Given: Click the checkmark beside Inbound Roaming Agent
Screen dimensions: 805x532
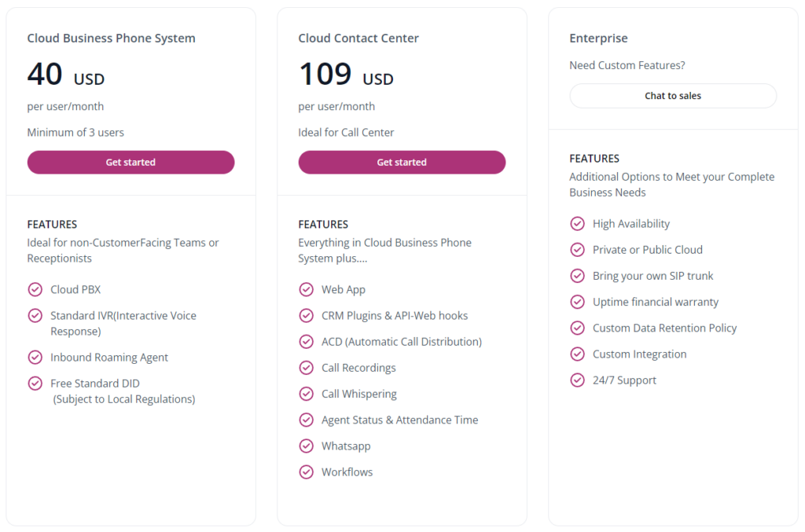Looking at the screenshot, I should (x=35, y=358).
